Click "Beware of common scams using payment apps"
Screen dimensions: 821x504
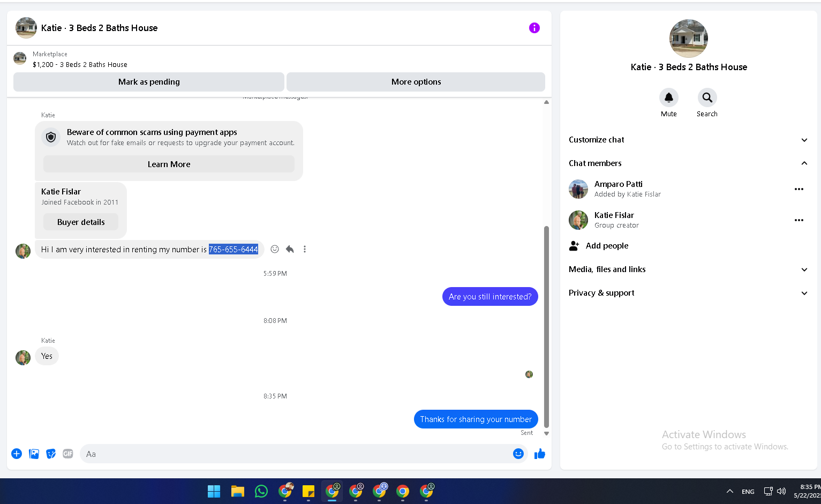pyautogui.click(x=152, y=132)
